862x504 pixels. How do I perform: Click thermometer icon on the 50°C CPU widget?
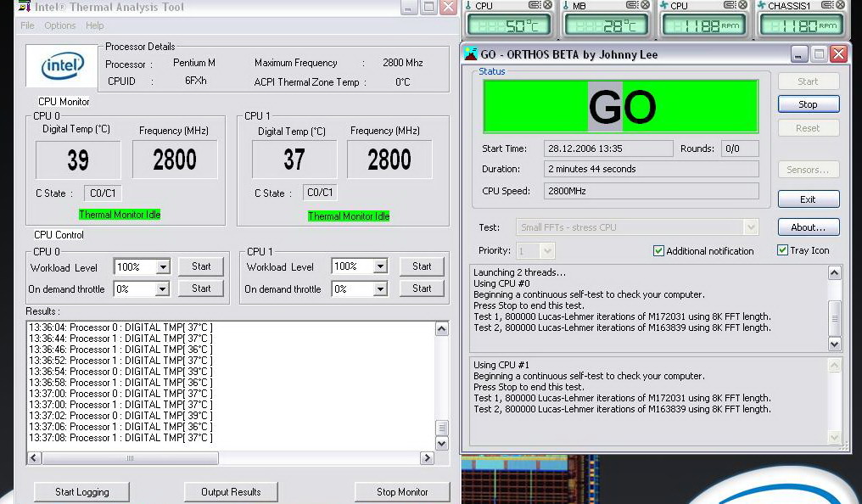click(469, 5)
